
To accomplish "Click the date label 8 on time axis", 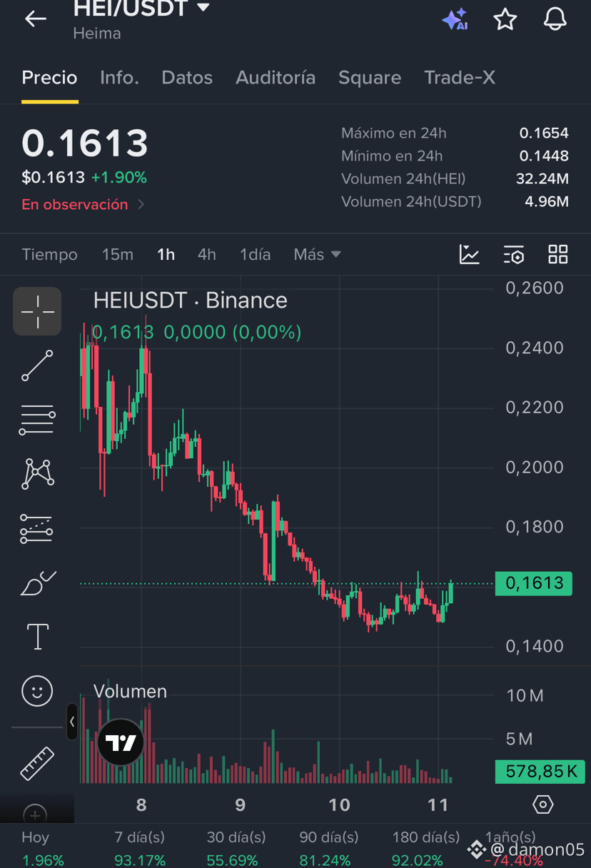I will 141,805.
